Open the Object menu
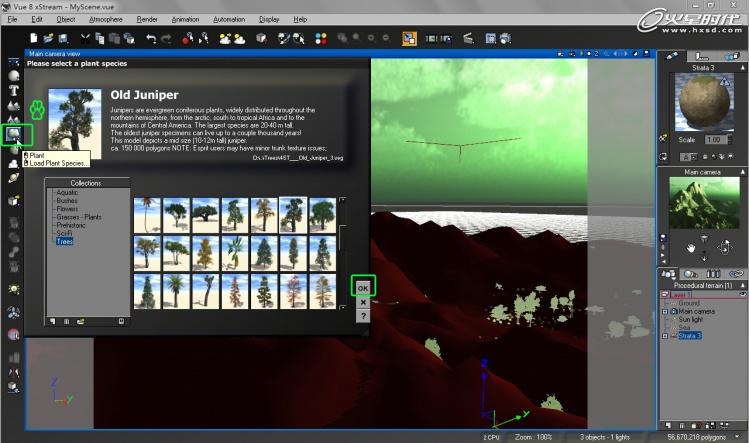 66,19
